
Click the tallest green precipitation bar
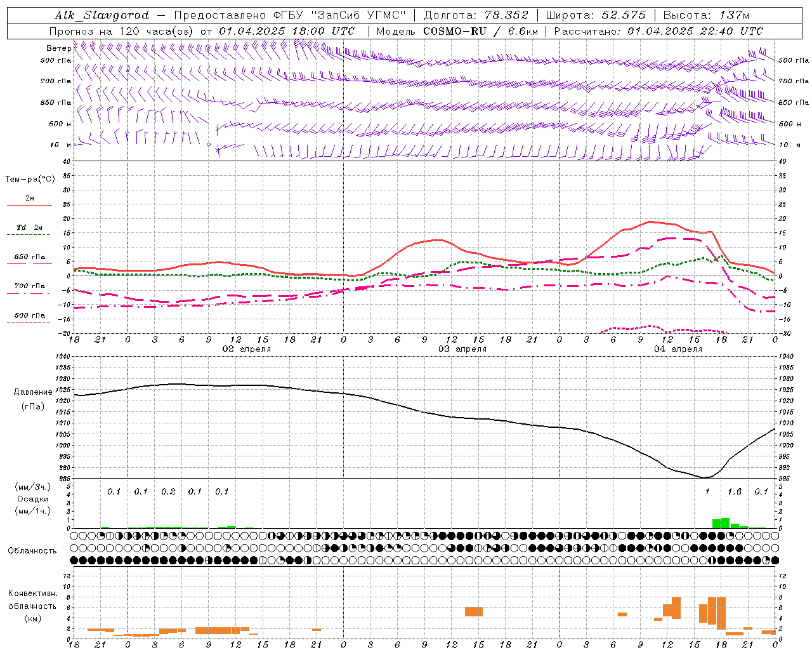coord(725,523)
